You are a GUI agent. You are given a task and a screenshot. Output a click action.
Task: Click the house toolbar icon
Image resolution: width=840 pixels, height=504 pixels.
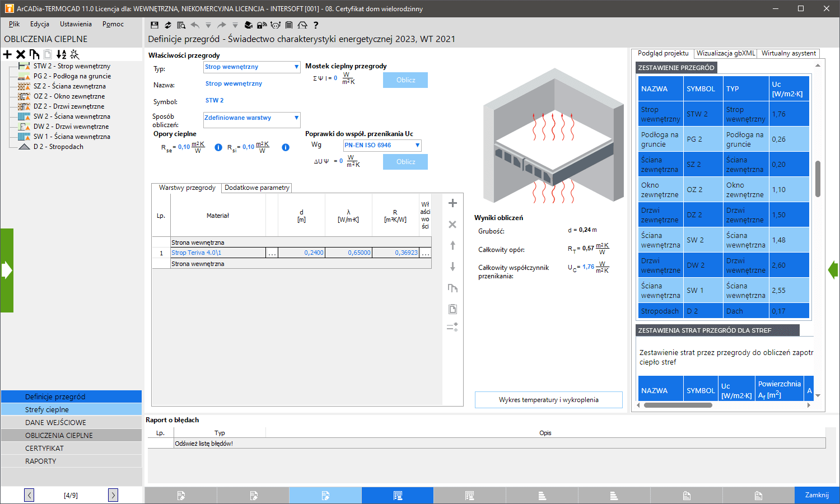click(302, 25)
